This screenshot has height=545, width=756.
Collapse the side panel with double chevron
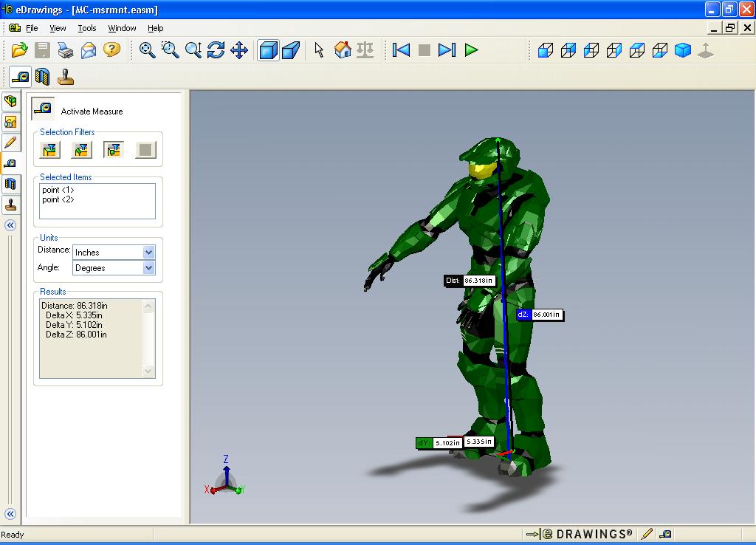pos(10,226)
